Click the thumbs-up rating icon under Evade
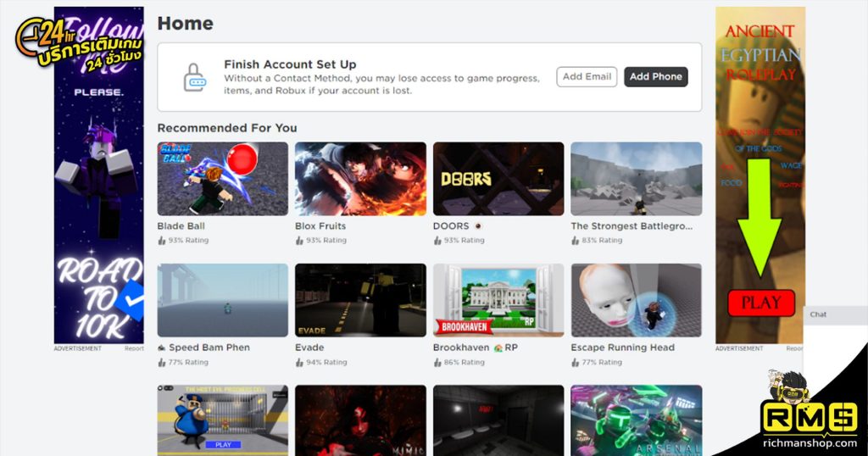 [299, 363]
